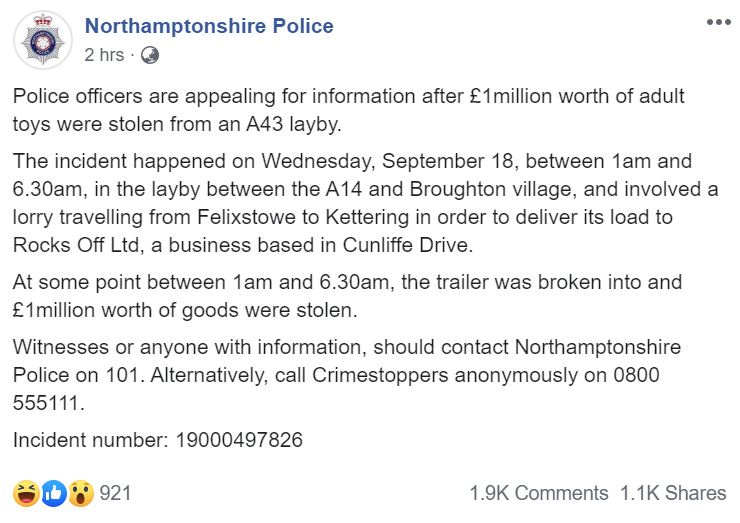Click the incident number 19000497826 text
This screenshot has height=523, width=740.
tap(239, 440)
